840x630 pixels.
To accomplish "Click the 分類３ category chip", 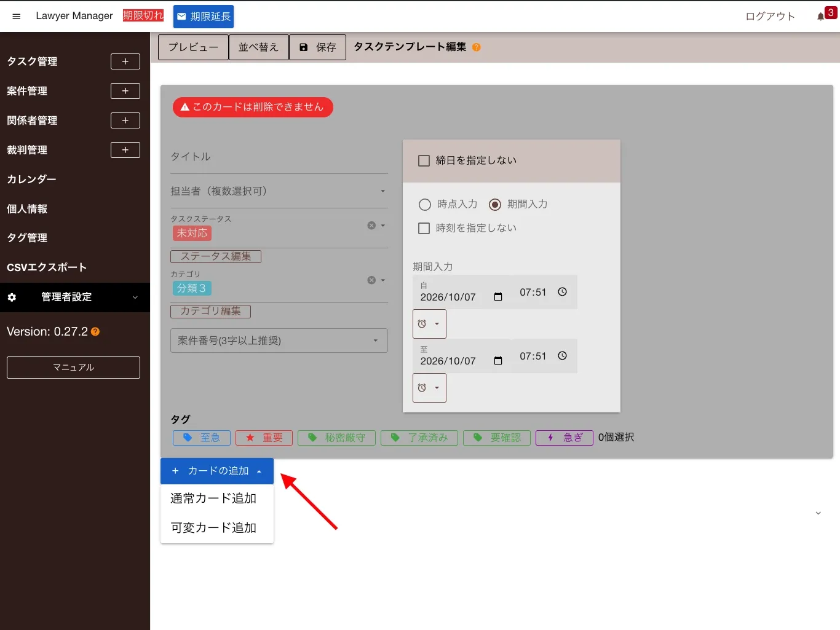I will [x=192, y=288].
